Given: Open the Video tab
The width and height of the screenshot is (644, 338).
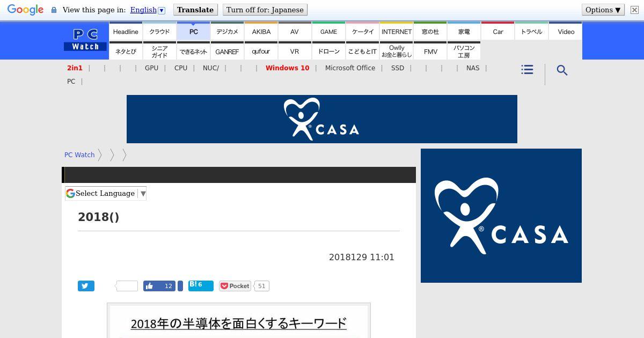Looking at the screenshot, I should (x=566, y=31).
